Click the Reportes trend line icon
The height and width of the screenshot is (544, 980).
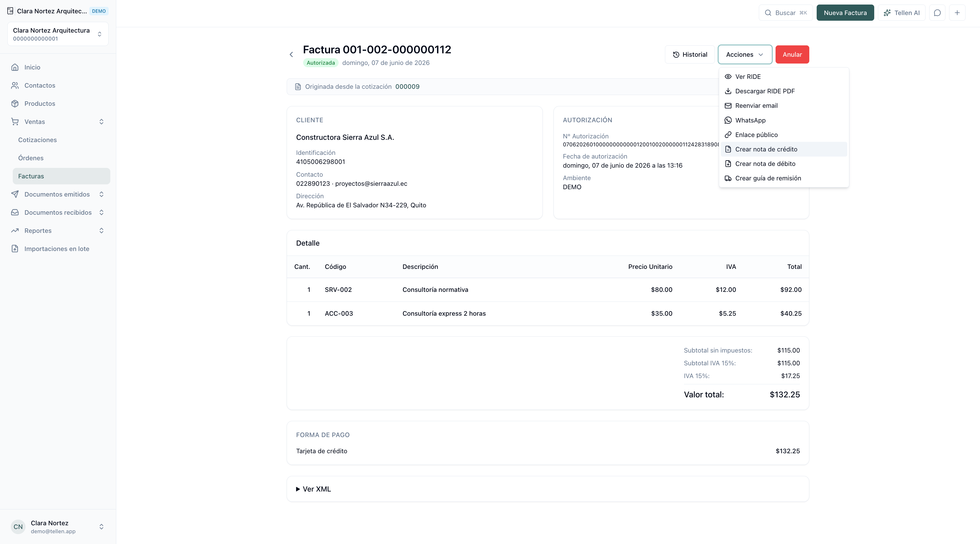tap(15, 231)
